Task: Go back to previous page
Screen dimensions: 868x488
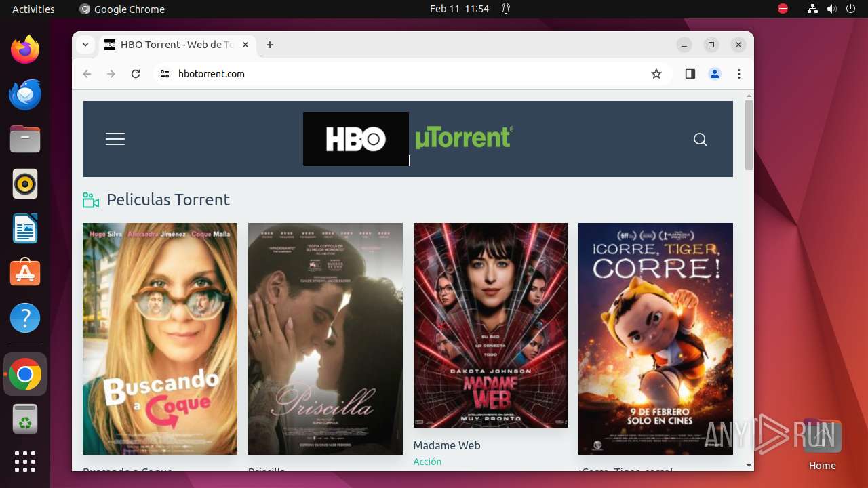Action: click(x=87, y=74)
